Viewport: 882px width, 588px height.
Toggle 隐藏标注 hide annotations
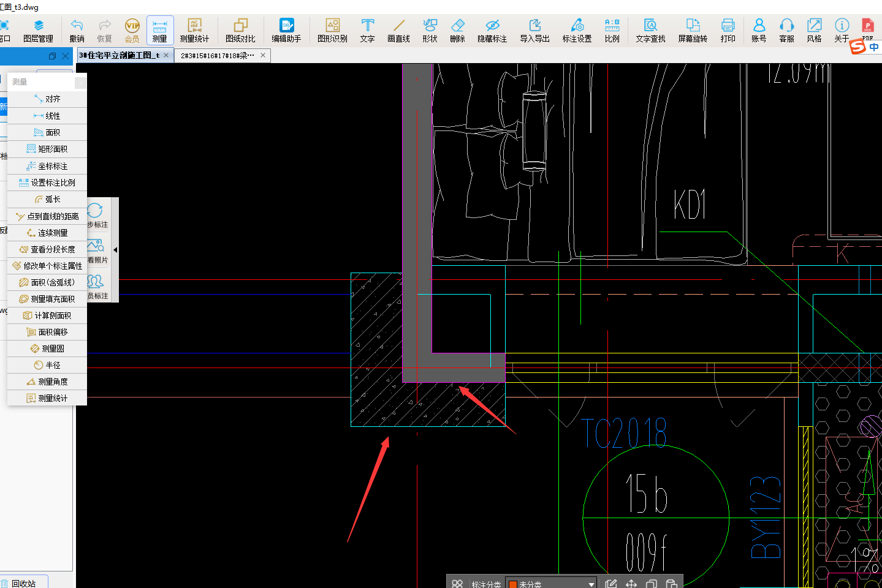click(492, 31)
